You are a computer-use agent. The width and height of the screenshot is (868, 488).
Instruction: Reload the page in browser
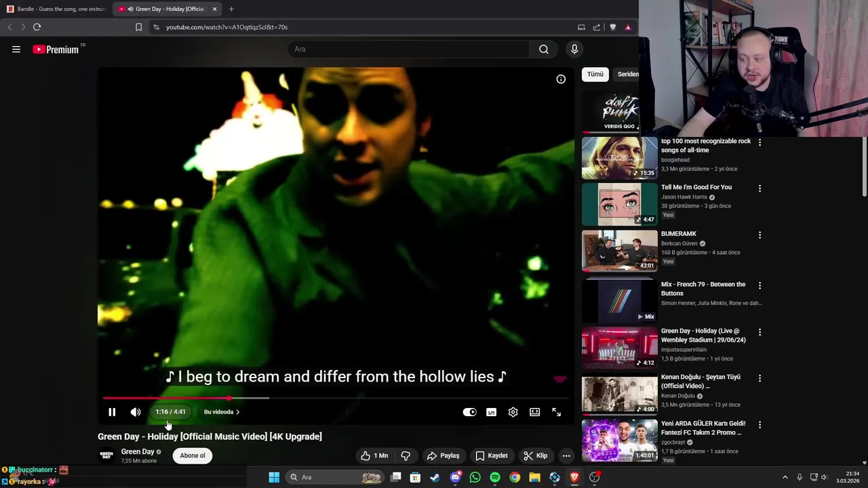click(x=37, y=27)
